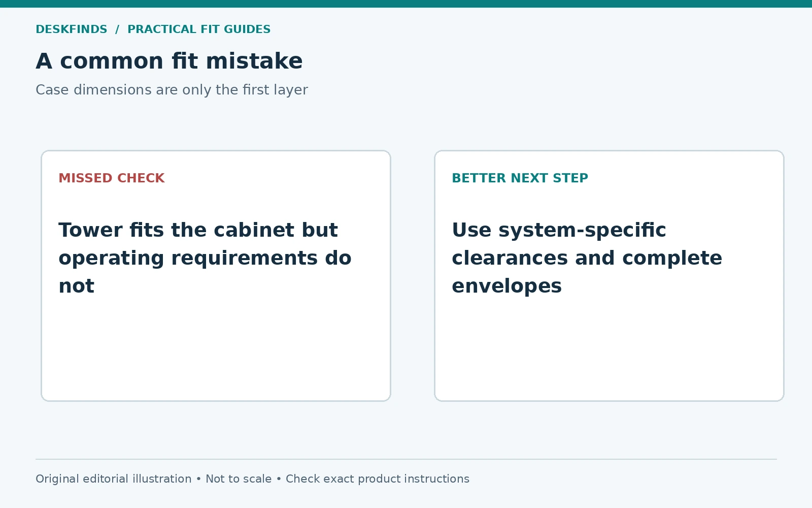Click footer note 'Original editorial illustration • Not to scale'
This screenshot has height=508, width=812.
pos(153,479)
